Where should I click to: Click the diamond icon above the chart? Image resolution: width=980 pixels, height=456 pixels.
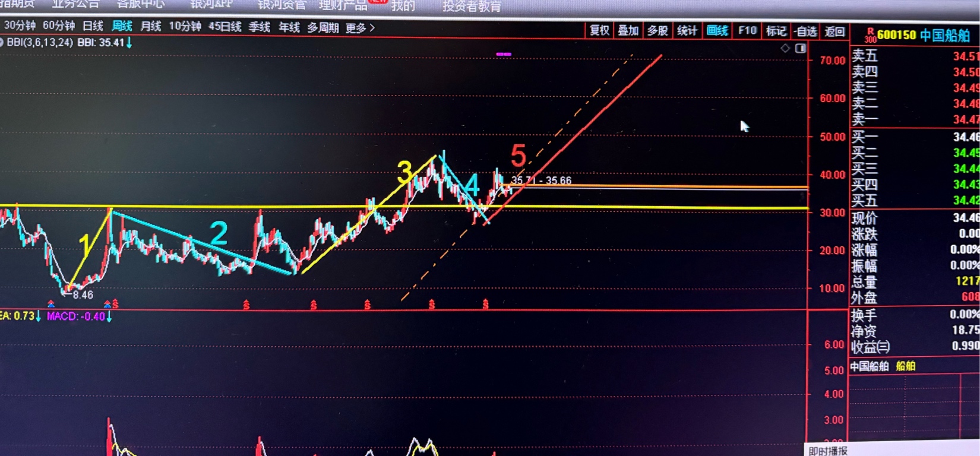pyautogui.click(x=785, y=48)
